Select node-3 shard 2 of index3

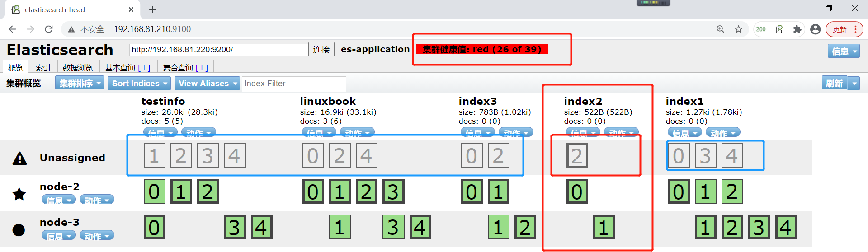click(525, 227)
